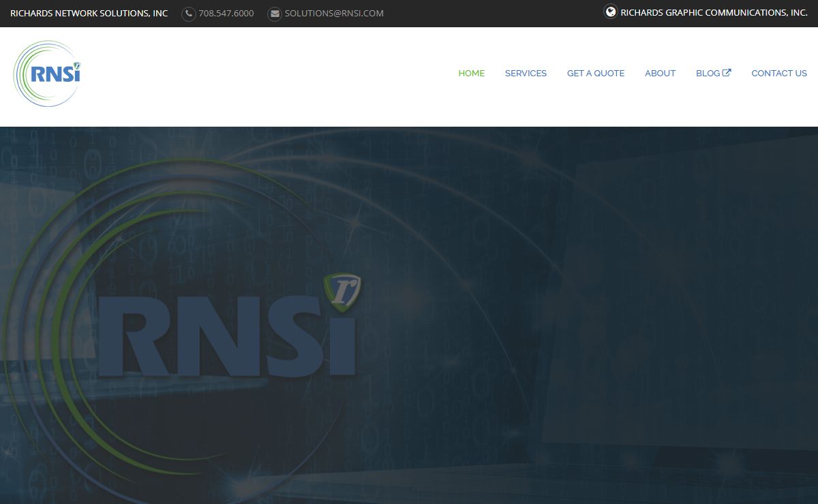
Task: Open the ABOUT menu item
Action: point(660,74)
